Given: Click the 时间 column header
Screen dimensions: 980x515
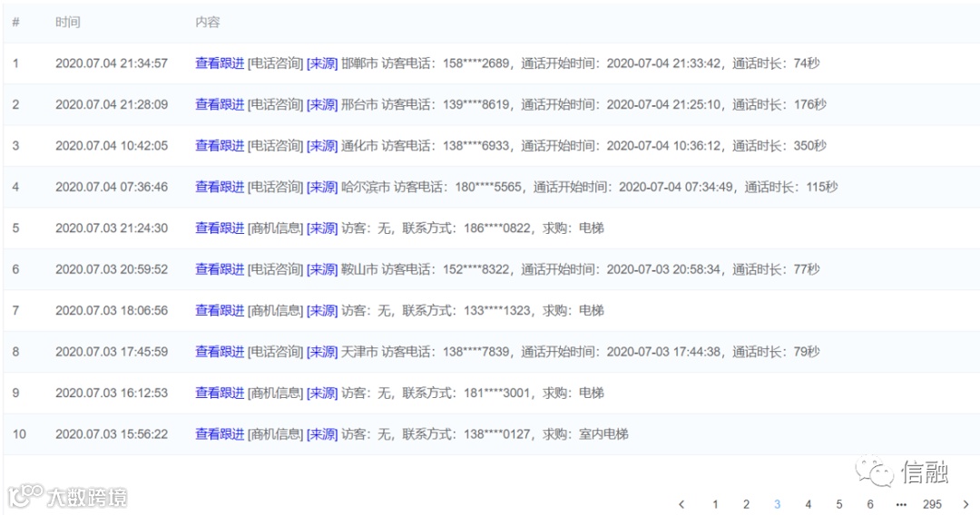Looking at the screenshot, I should (x=67, y=22).
